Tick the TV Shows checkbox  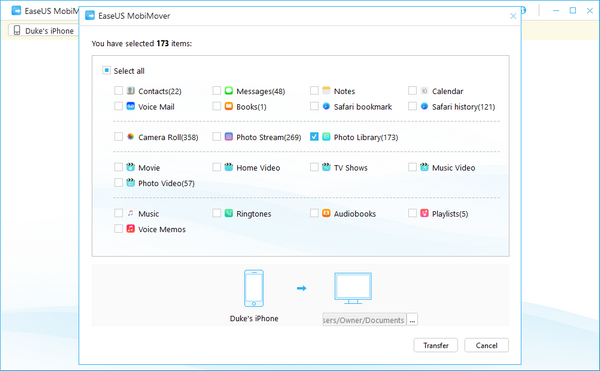click(314, 167)
